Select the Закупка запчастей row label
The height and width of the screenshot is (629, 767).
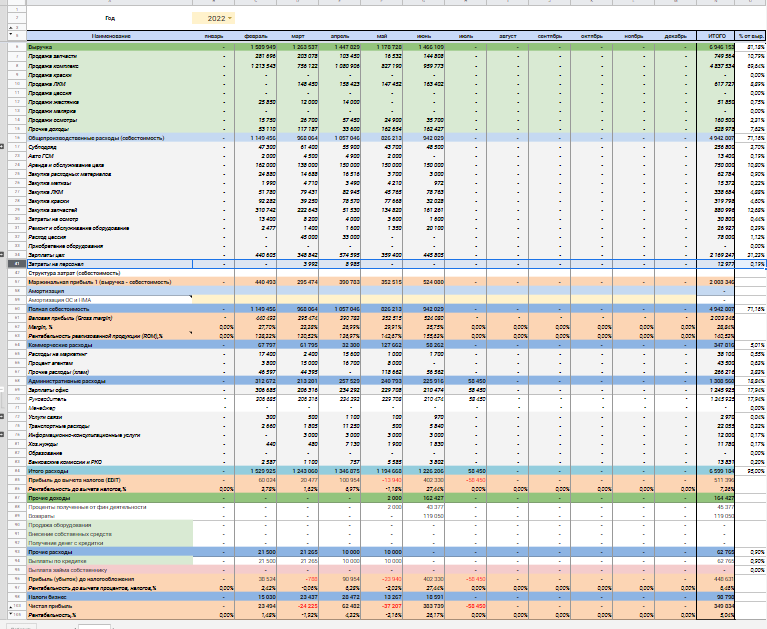pyautogui.click(x=110, y=210)
